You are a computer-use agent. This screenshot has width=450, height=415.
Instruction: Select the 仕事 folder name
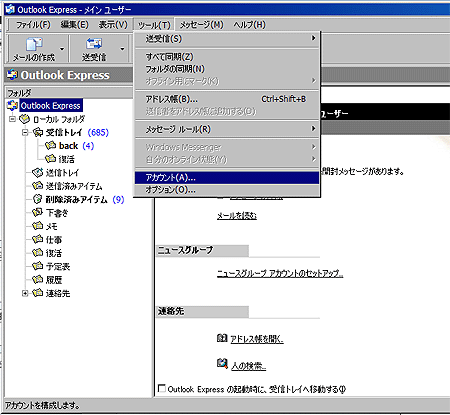point(54,239)
